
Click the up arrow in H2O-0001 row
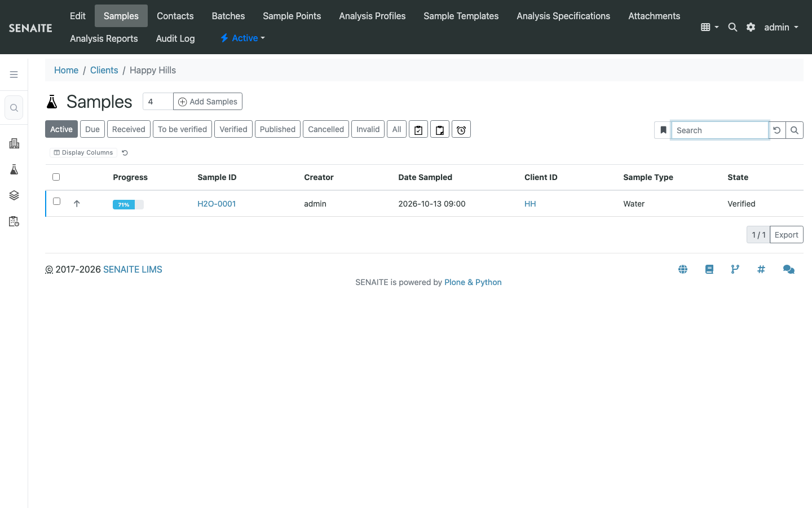click(77, 204)
